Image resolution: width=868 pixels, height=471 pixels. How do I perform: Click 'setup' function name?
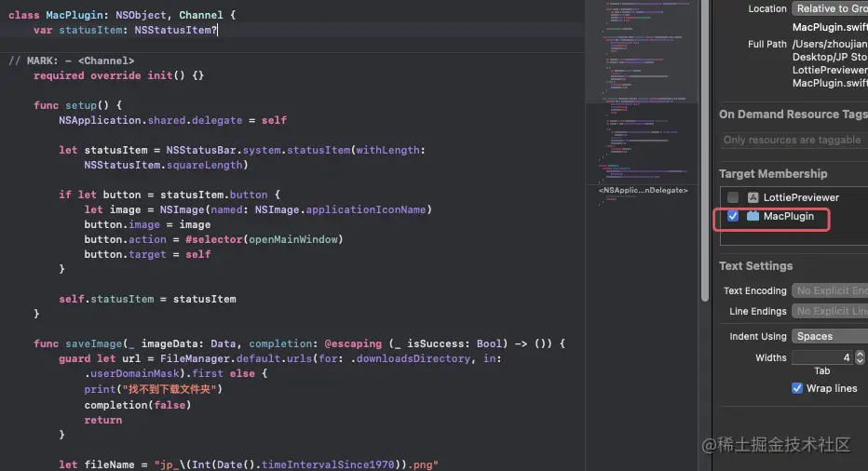click(81, 105)
